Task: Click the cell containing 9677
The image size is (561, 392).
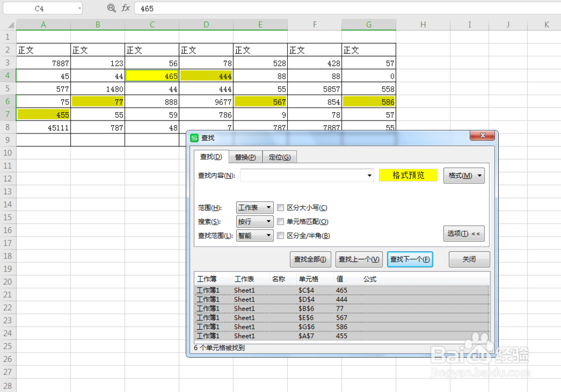Action: [206, 102]
